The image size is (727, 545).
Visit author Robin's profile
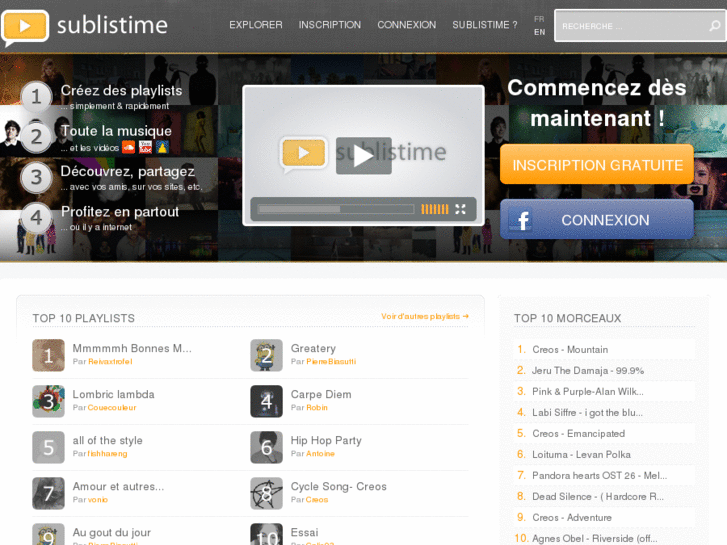pyautogui.click(x=317, y=408)
